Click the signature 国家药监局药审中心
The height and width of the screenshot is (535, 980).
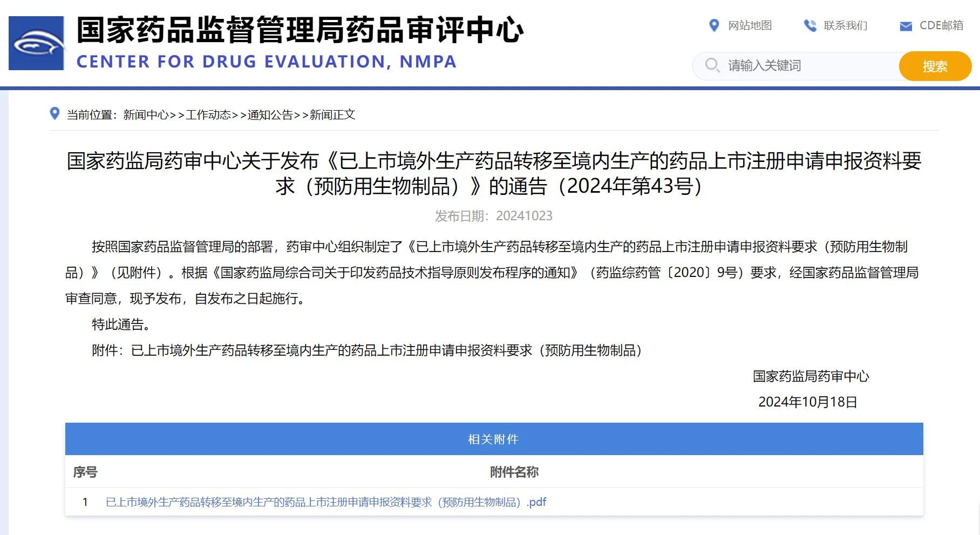coord(811,376)
